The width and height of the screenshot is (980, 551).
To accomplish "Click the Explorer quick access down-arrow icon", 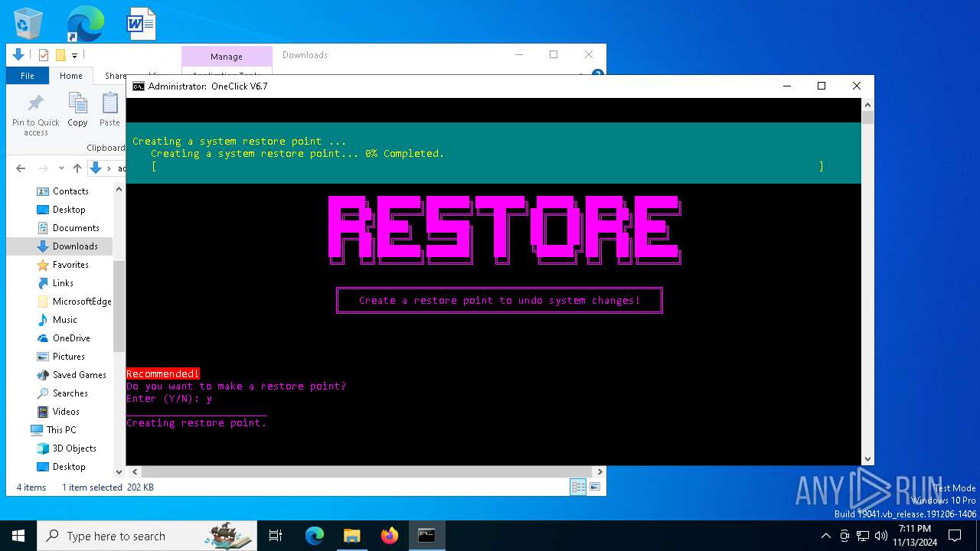I will click(18, 55).
